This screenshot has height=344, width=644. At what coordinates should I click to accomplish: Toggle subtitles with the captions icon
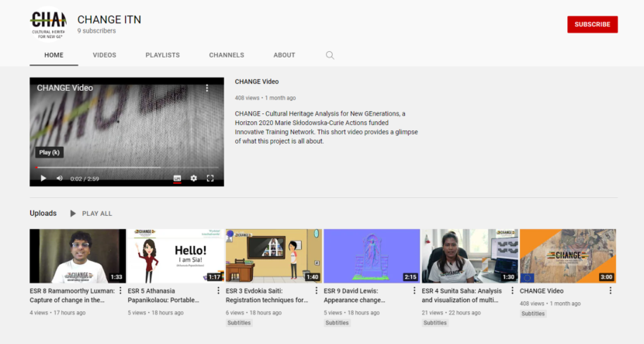(177, 178)
